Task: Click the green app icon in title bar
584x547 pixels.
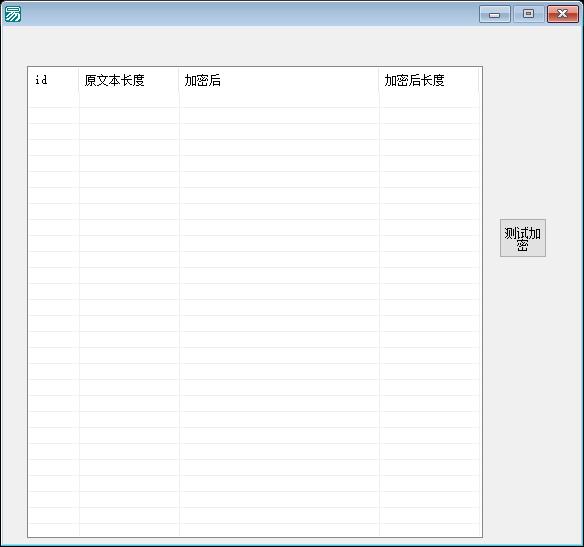Action: click(13, 14)
